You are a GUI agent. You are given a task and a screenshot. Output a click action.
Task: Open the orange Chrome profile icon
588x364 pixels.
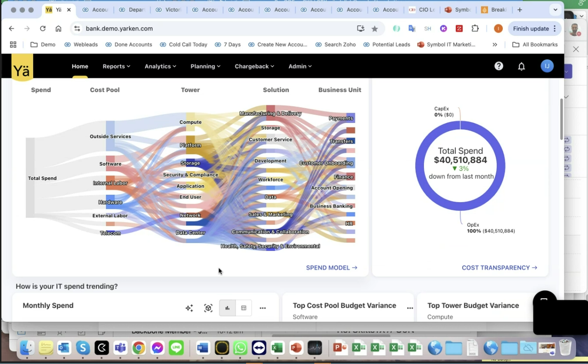coord(498,29)
